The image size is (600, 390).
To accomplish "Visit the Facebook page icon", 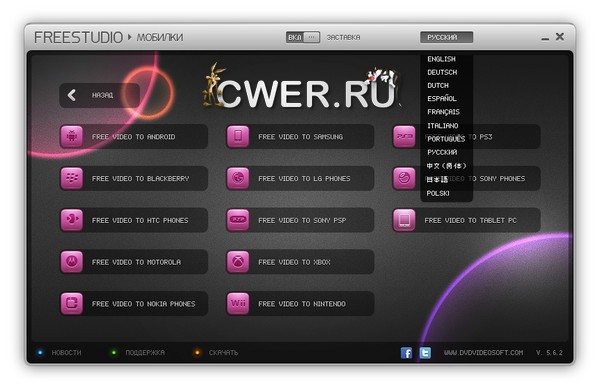I will [x=406, y=352].
